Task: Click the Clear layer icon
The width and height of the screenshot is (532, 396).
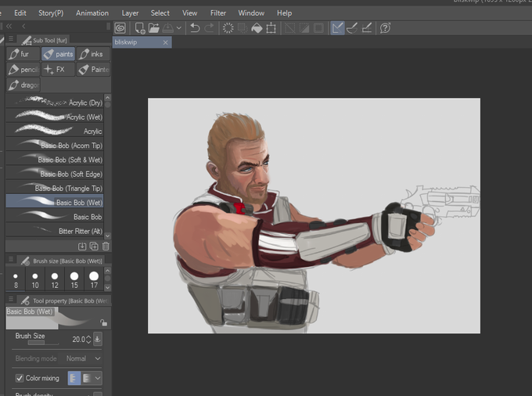Action: point(228,28)
